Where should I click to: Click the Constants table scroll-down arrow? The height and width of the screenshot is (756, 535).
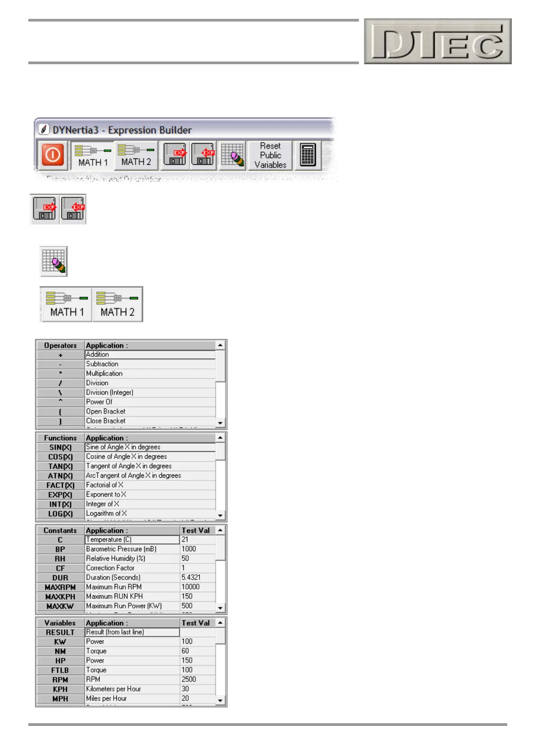[220, 608]
